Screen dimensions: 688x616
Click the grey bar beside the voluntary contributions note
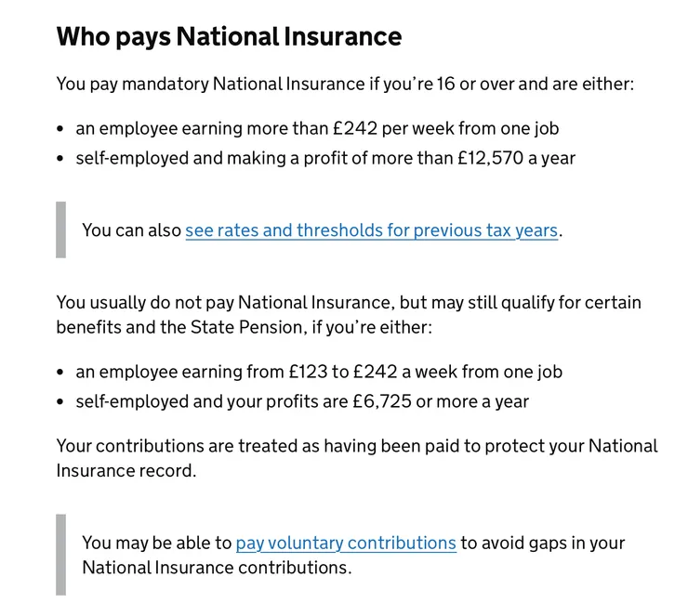click(61, 555)
